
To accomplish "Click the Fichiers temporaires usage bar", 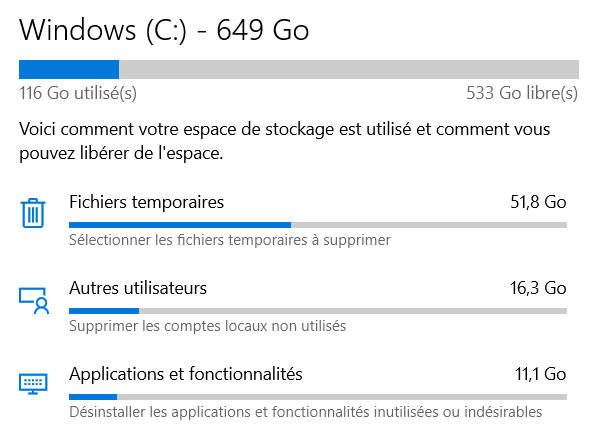I will coord(318,224).
